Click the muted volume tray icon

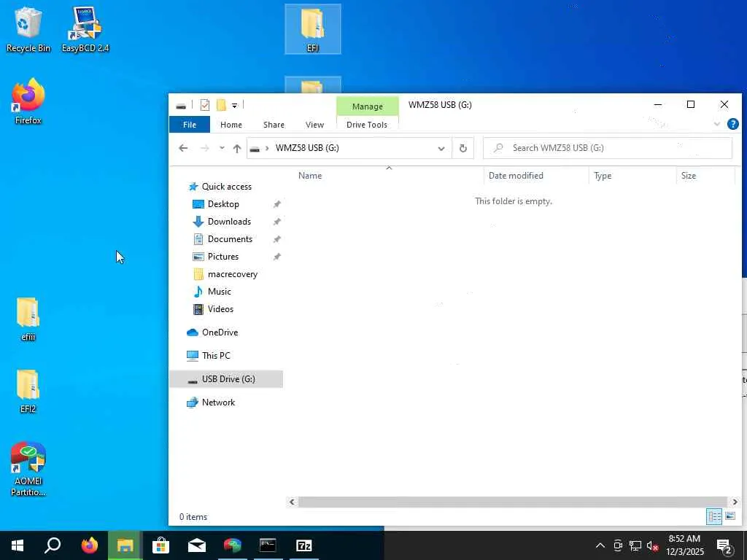coord(653,545)
